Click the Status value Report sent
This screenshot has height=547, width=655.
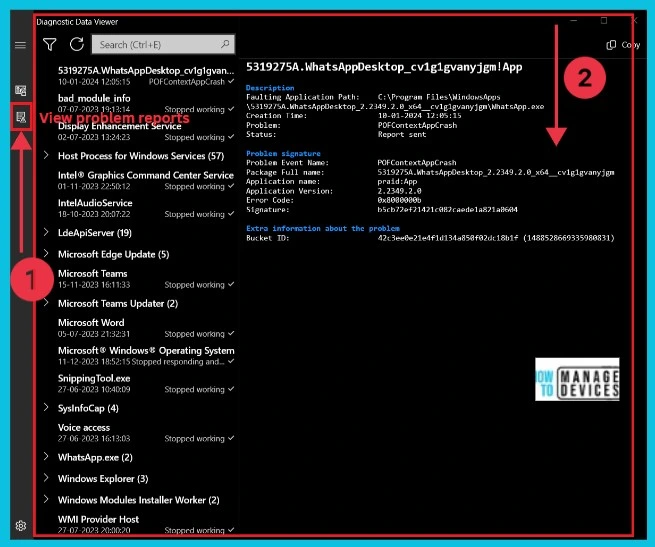tap(401, 134)
